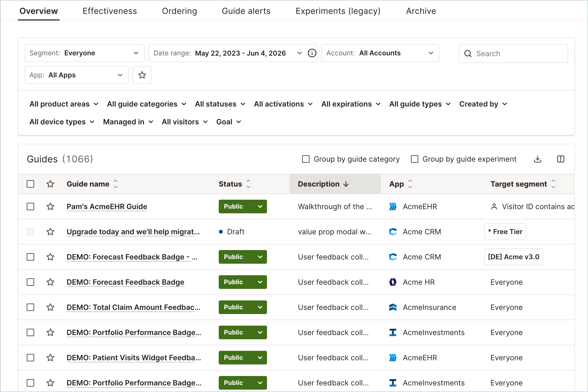Star the Acme HR Forecast Feedback Badge guide
This screenshot has width=588, height=392.
tap(50, 282)
